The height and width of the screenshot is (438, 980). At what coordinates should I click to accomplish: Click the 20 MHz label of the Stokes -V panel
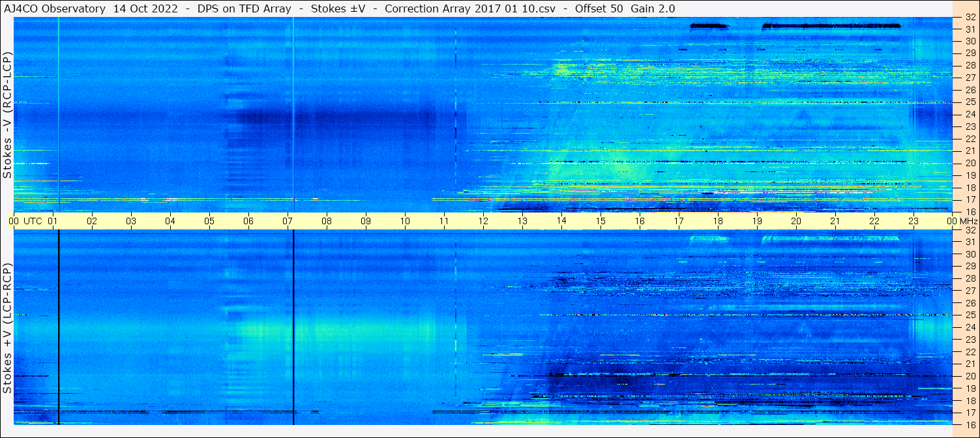pyautogui.click(x=970, y=163)
